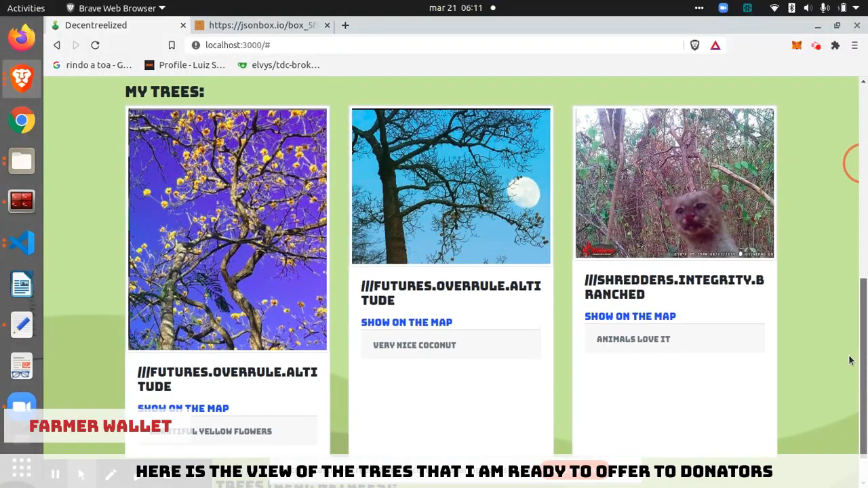Screen dimensions: 868x488
Task: Open Brave Rewards triangle icon
Action: [x=715, y=45]
